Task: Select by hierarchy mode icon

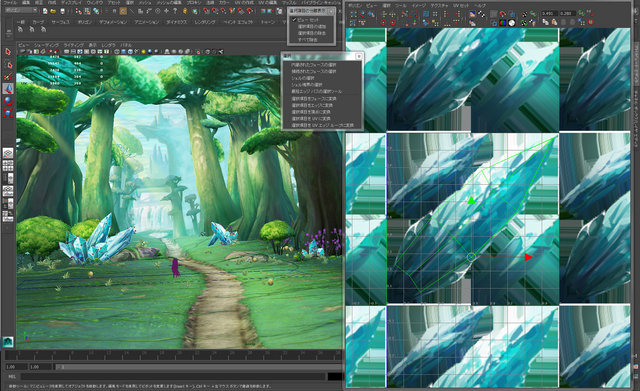Action: click(79, 11)
